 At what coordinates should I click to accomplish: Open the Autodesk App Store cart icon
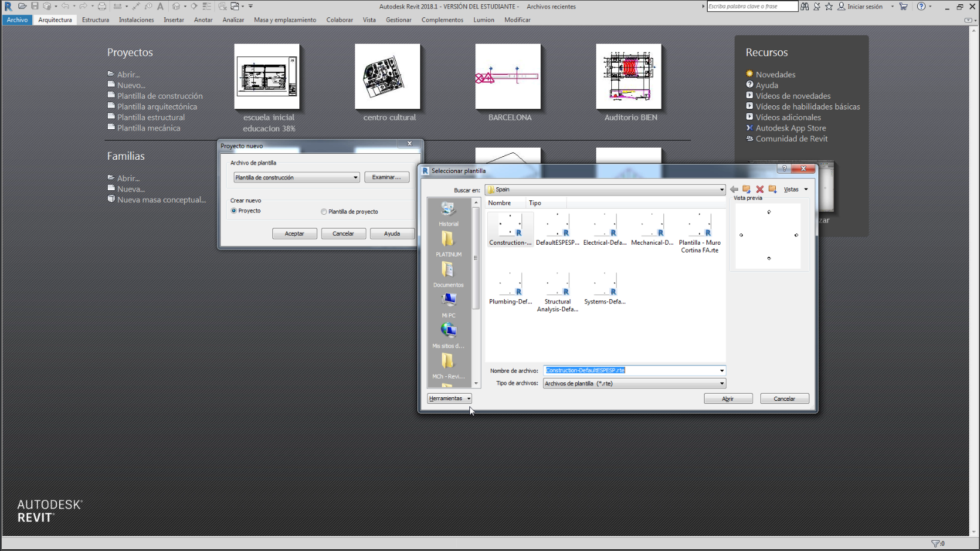pyautogui.click(x=903, y=6)
